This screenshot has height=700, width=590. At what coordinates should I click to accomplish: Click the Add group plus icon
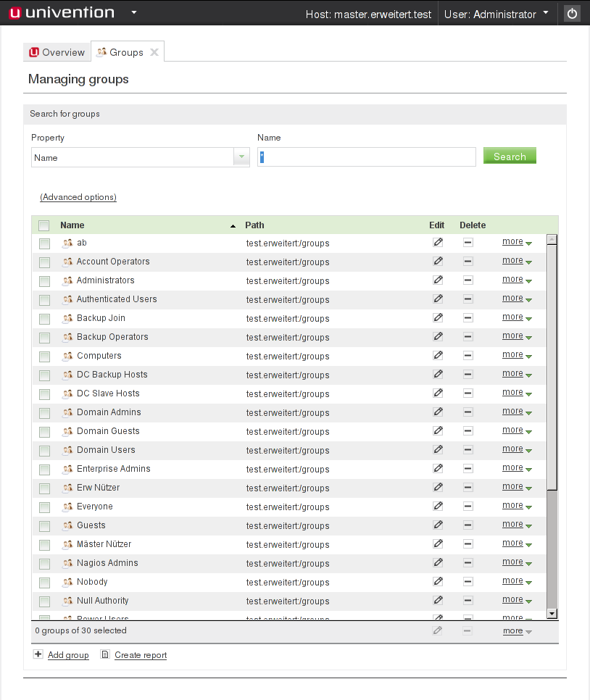click(38, 654)
